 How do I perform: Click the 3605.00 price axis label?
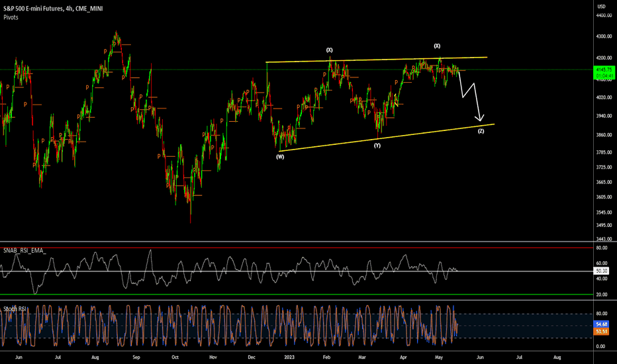[x=604, y=197]
